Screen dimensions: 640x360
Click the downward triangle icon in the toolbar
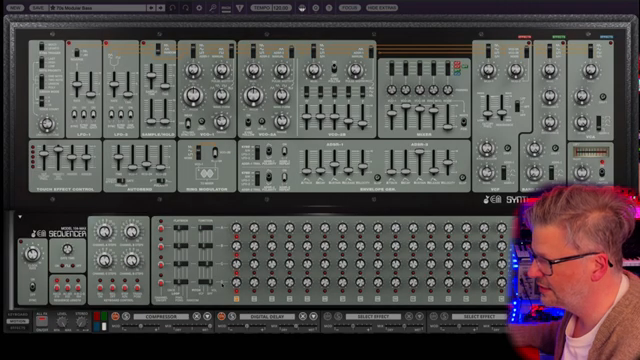coord(240,8)
